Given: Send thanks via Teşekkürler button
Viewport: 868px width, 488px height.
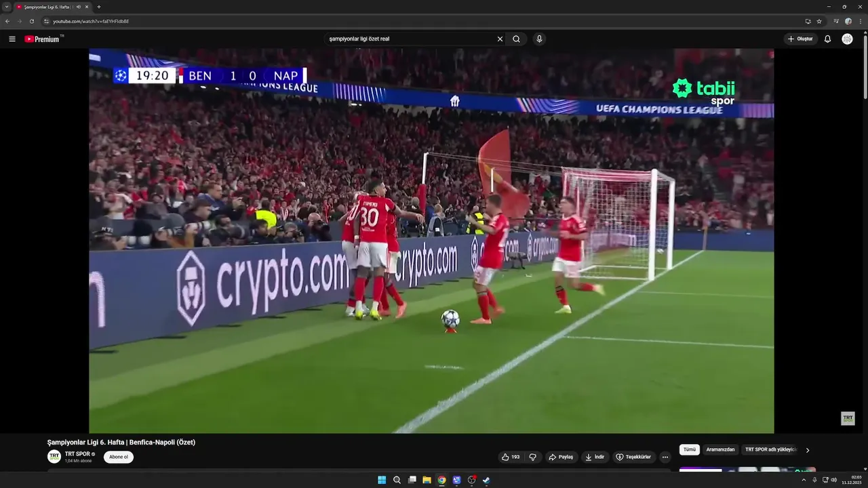Looking at the screenshot, I should click(633, 457).
